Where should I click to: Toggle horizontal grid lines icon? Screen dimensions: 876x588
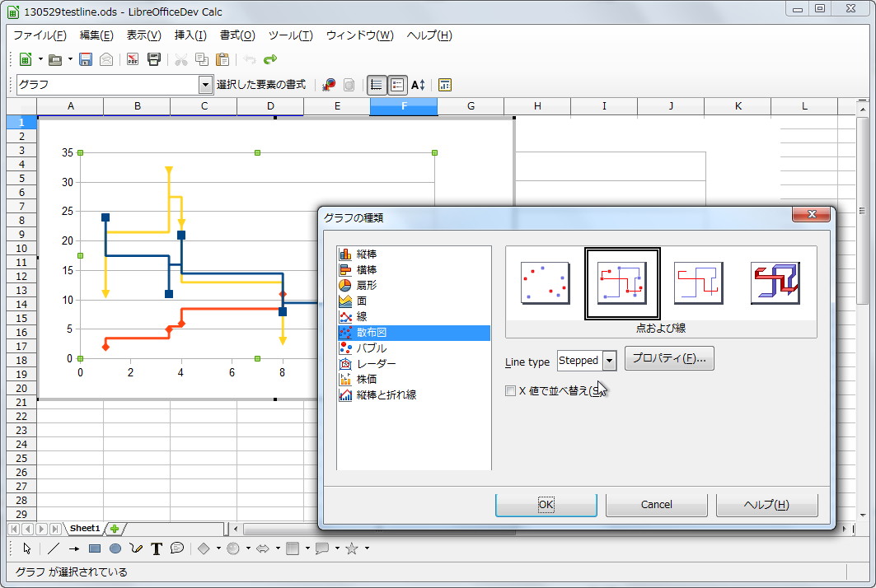pyautogui.click(x=377, y=85)
